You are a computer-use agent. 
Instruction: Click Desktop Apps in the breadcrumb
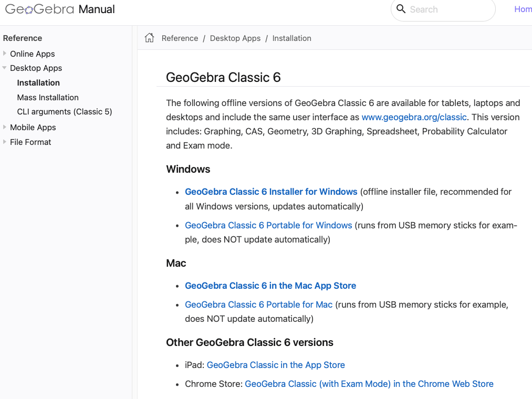[x=235, y=38]
